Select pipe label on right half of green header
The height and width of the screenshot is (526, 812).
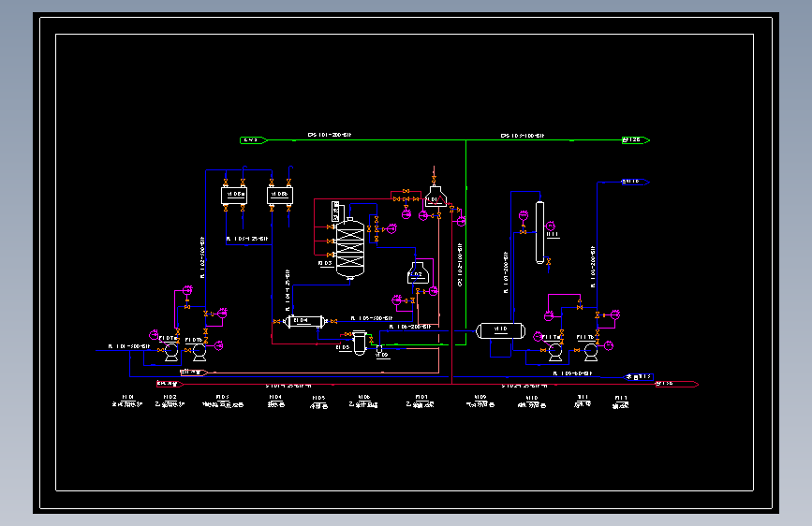coord(523,136)
